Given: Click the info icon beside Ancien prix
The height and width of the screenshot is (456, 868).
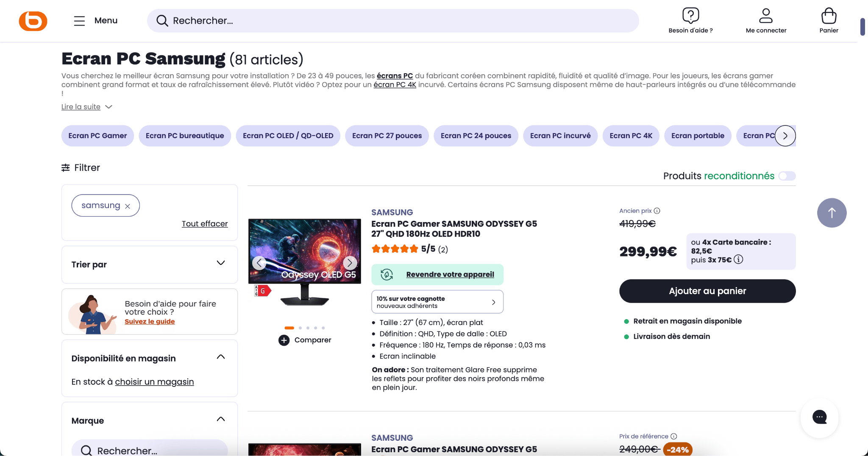Looking at the screenshot, I should tap(657, 211).
